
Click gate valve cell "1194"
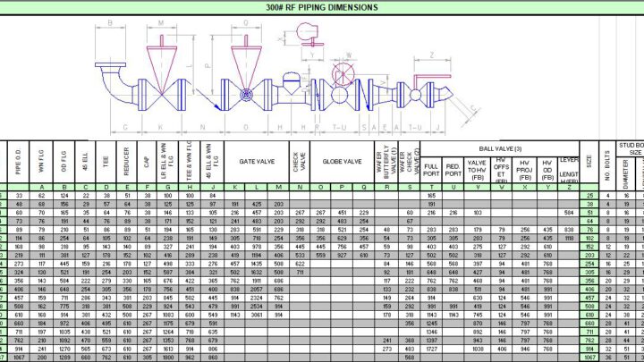(257, 256)
